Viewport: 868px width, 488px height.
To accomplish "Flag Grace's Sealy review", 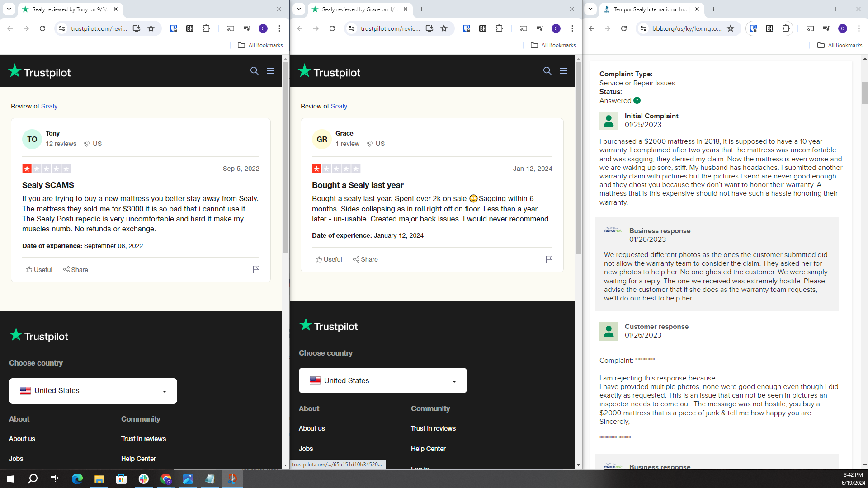I will (x=549, y=259).
